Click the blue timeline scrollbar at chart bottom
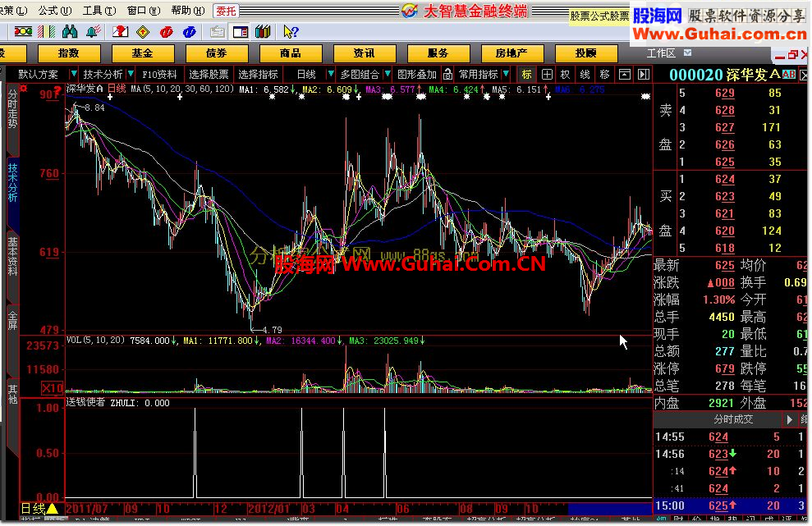 (609, 509)
